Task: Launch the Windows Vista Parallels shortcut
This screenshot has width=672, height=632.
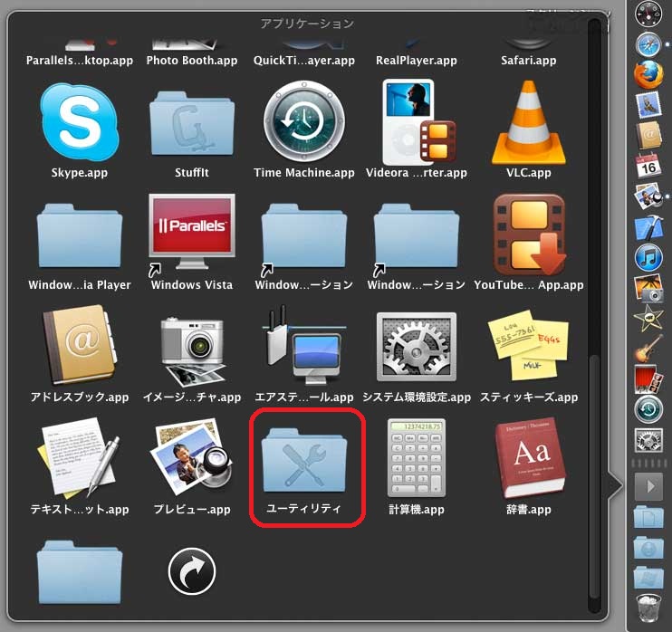Action: click(192, 234)
